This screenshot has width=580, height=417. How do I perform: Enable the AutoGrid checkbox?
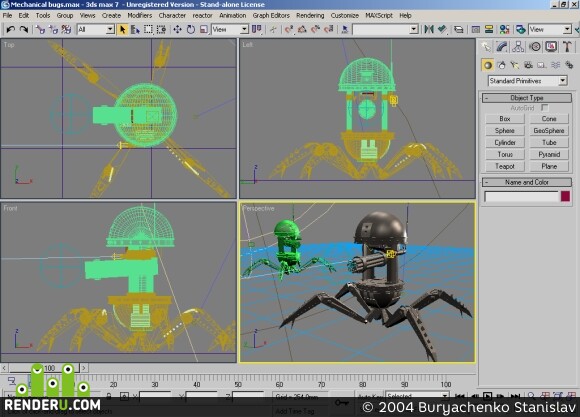coord(544,108)
